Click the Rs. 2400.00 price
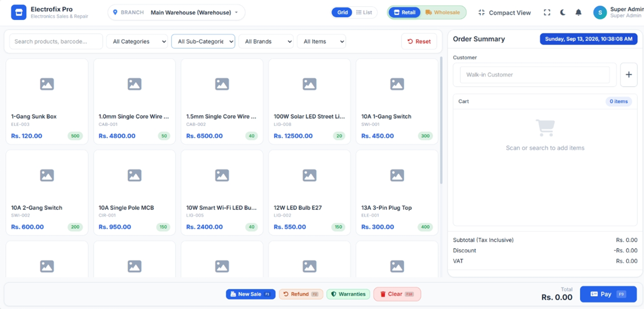644x309 pixels. [x=204, y=227]
